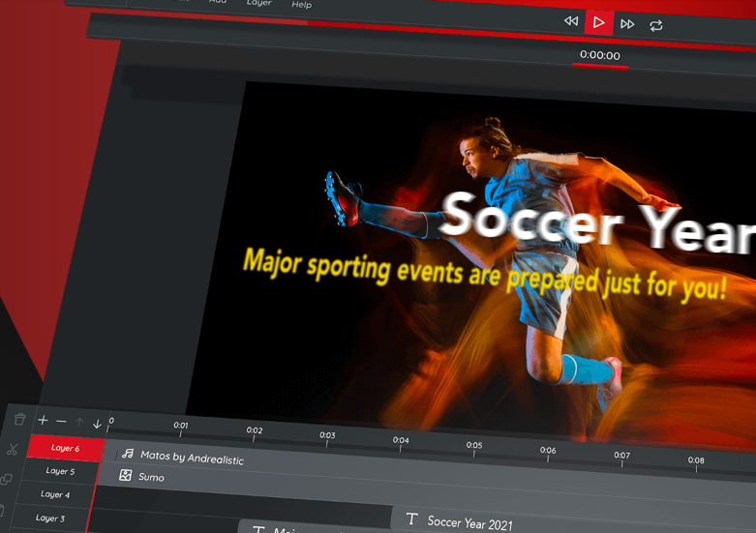Open the Layer menu

259,3
